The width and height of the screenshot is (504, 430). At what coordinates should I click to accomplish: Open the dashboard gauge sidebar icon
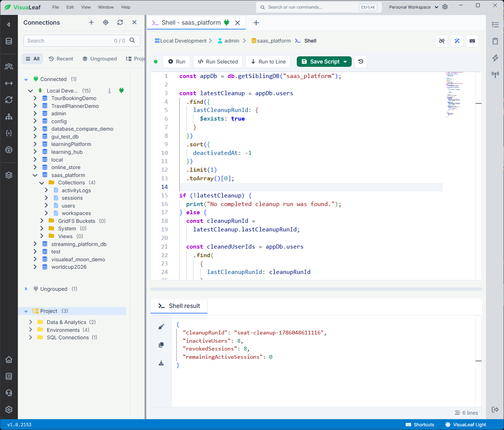coord(9,150)
